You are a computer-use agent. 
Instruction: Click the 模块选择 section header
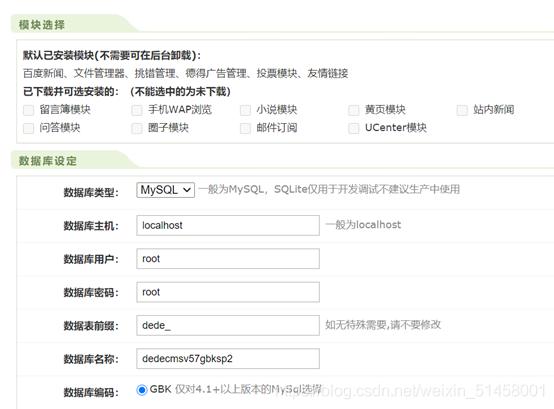point(42,25)
